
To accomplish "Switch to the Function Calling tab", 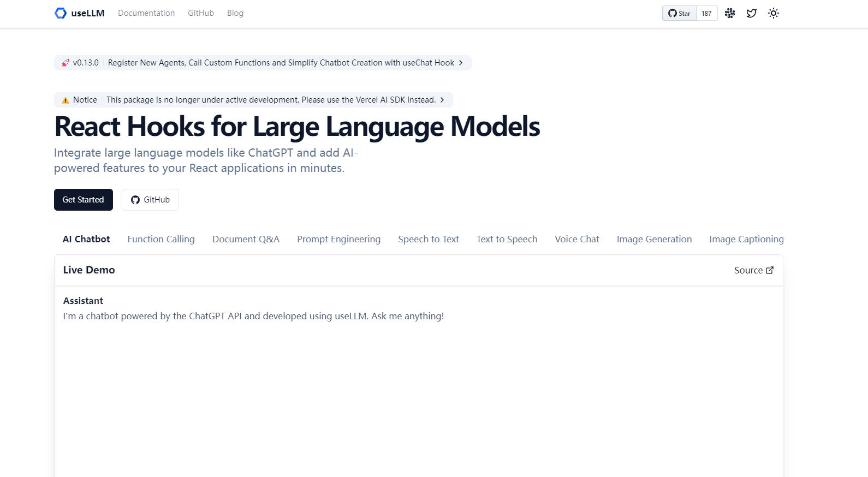I will [x=161, y=239].
